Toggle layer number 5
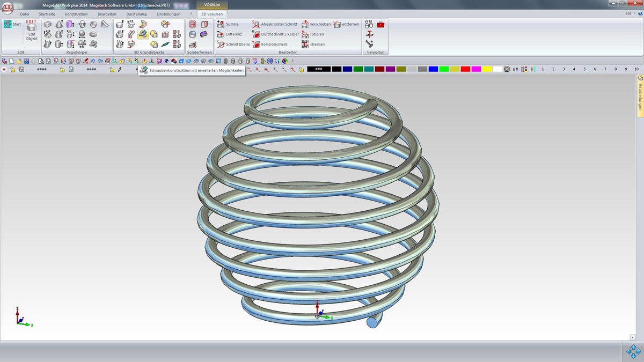 pos(584,70)
